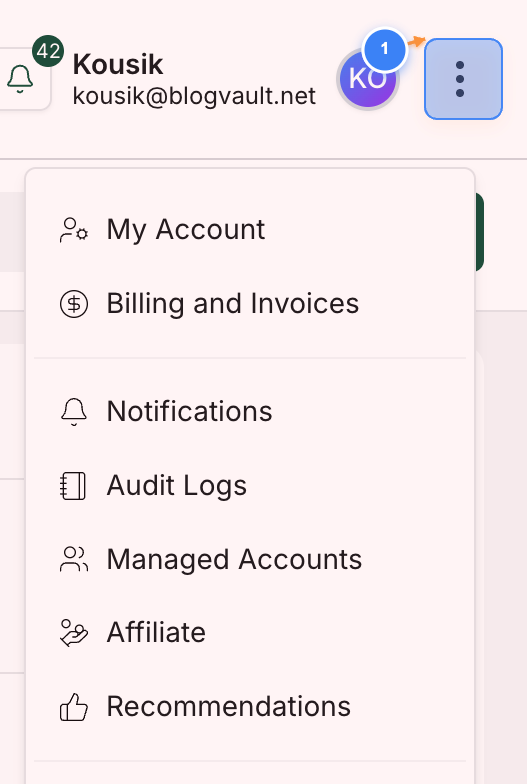Viewport: 527px width, 784px height.
Task: Click the hand-and-person Affiliate icon
Action: (x=74, y=632)
